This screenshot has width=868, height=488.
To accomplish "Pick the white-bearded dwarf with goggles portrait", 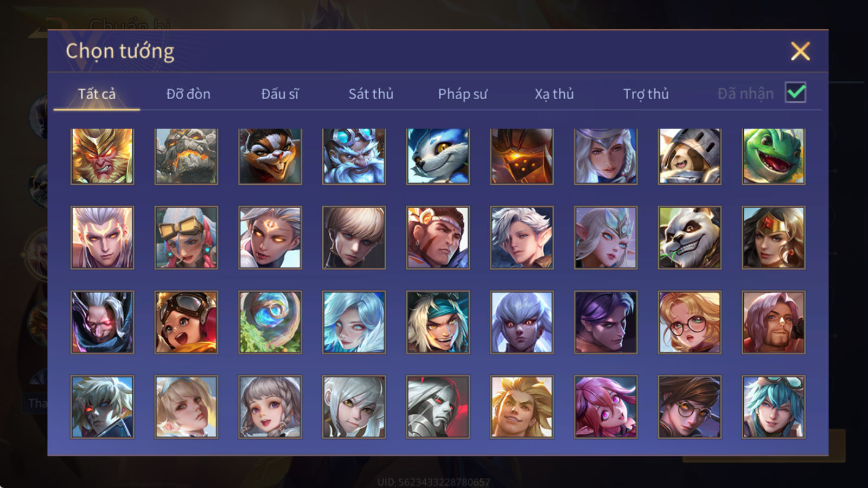I will [x=354, y=156].
